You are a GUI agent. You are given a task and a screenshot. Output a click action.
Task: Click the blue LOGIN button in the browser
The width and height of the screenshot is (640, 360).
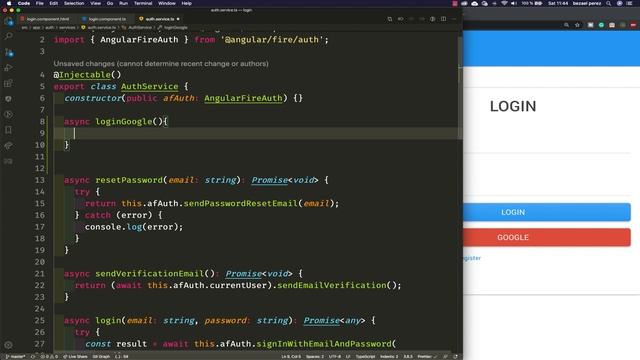pos(547,212)
